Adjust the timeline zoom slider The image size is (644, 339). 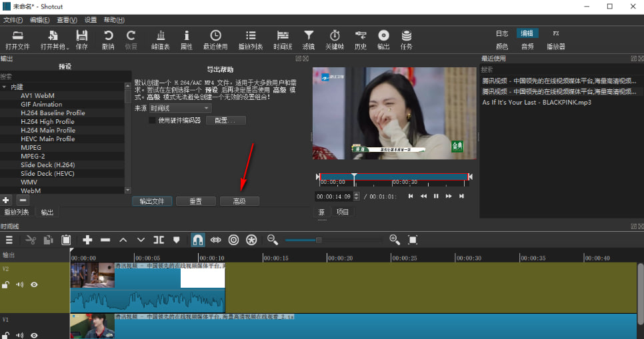point(319,240)
